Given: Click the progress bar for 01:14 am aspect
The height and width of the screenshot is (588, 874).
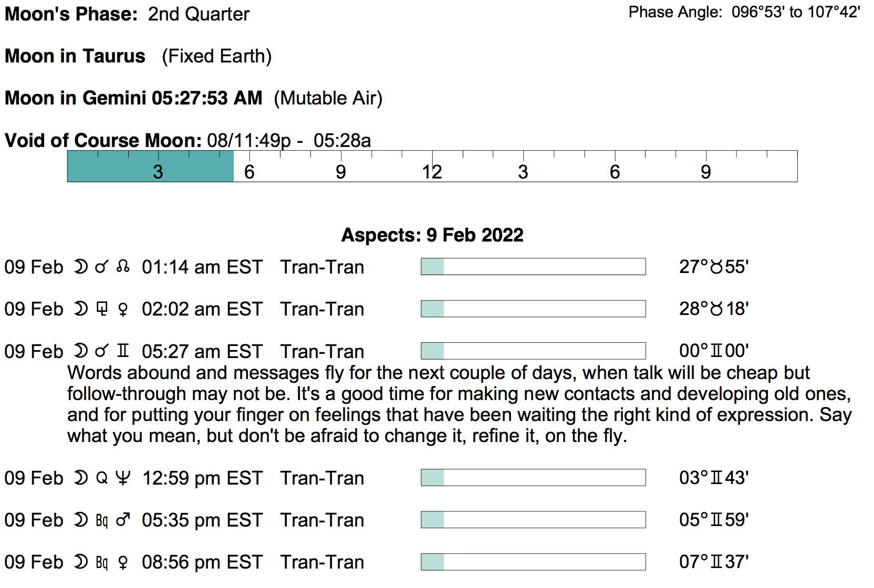Looking at the screenshot, I should (x=533, y=267).
